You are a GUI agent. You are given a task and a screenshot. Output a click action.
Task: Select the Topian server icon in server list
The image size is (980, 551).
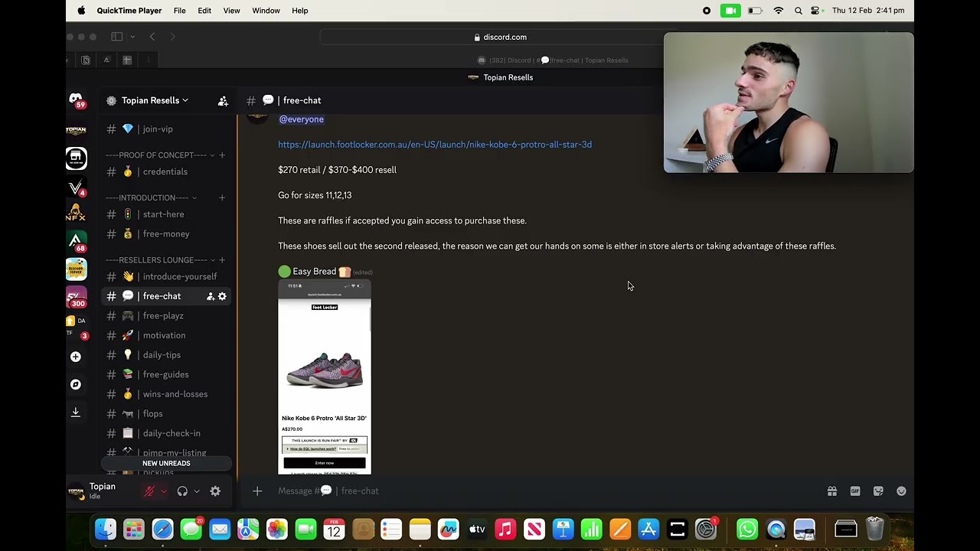[x=76, y=130]
